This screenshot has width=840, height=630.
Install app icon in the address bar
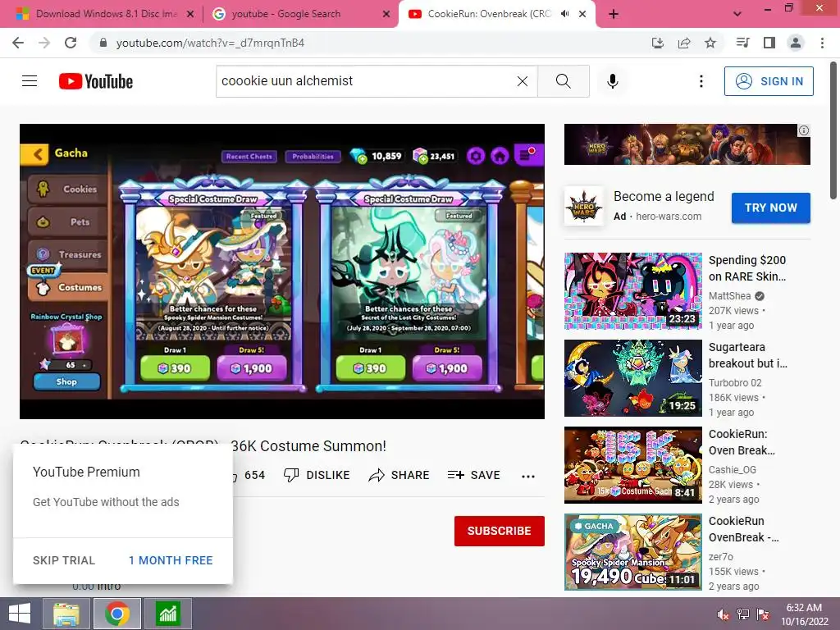click(658, 43)
